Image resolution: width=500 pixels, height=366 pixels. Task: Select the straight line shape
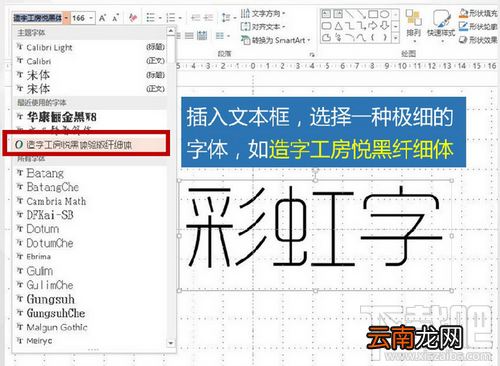coord(350,14)
